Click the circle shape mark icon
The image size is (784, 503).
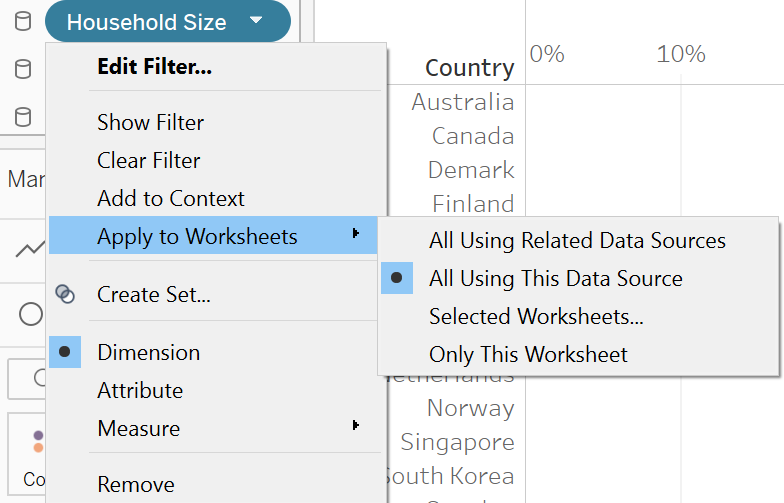click(31, 314)
